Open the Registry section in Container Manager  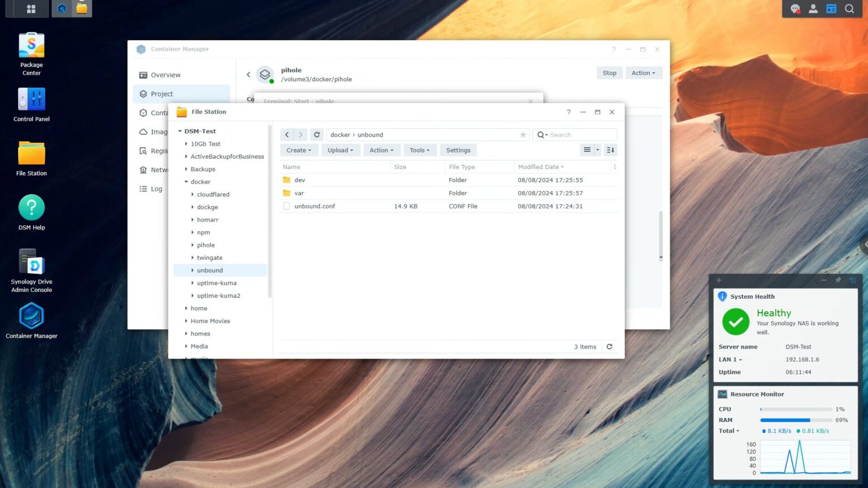(144, 151)
